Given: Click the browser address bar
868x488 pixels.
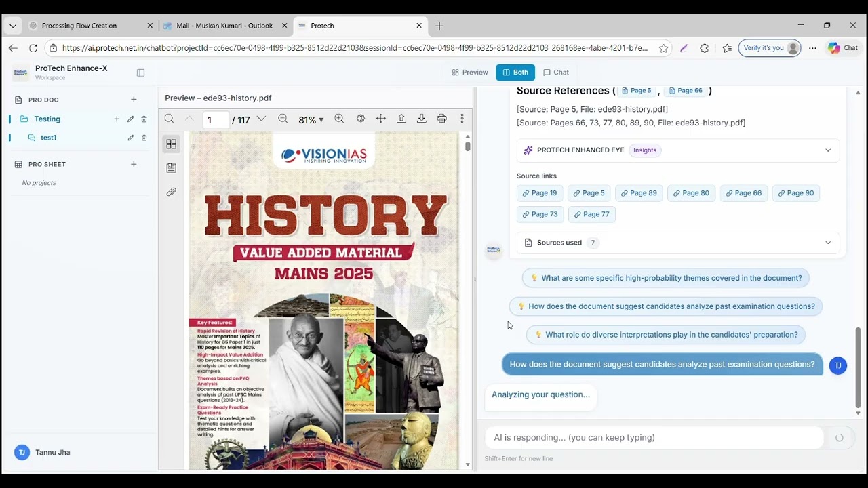Looking at the screenshot, I should 356,48.
